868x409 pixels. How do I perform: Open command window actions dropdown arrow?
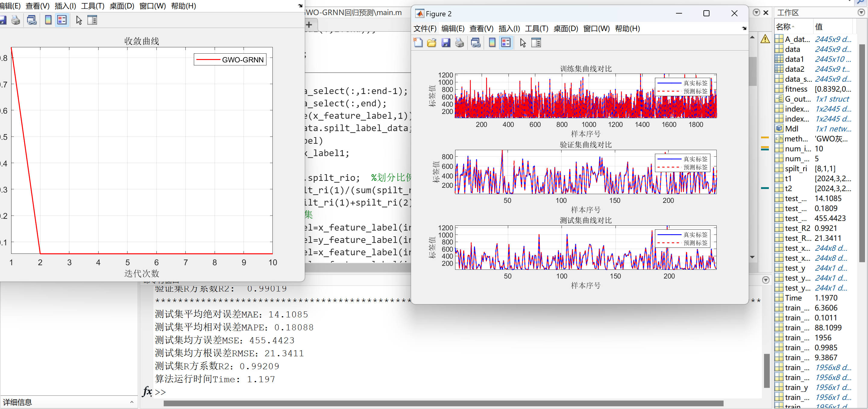coord(766,280)
